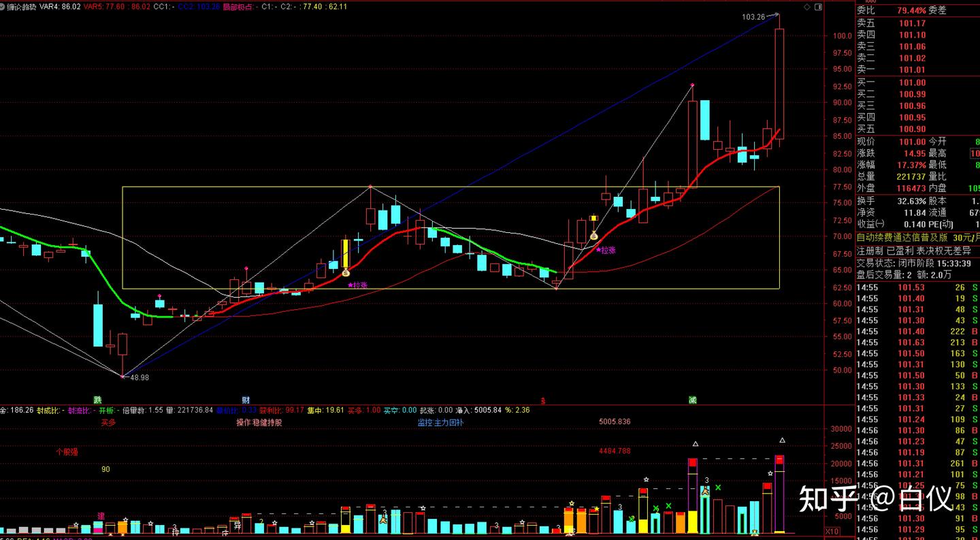Click the 个股强 label in the sub-chart
980x540 pixels.
click(67, 451)
